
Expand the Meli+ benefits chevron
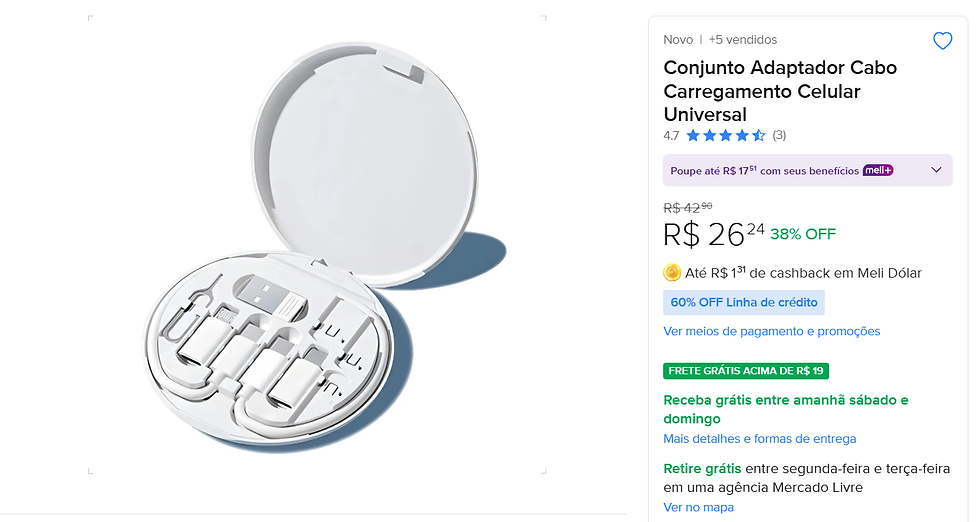[x=936, y=170]
